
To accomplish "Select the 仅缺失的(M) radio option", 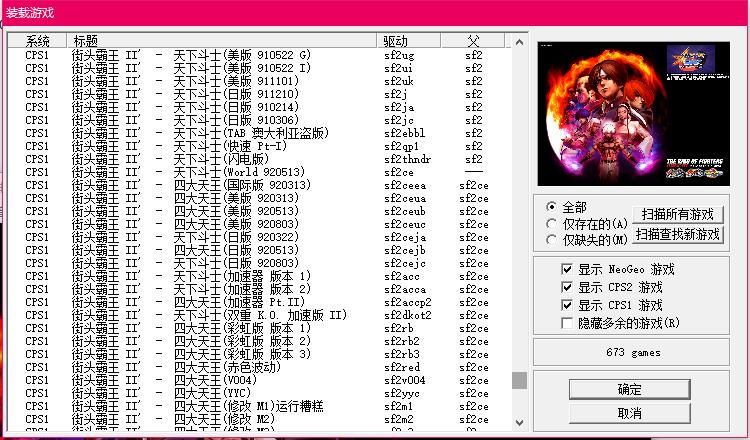I will pyautogui.click(x=551, y=240).
